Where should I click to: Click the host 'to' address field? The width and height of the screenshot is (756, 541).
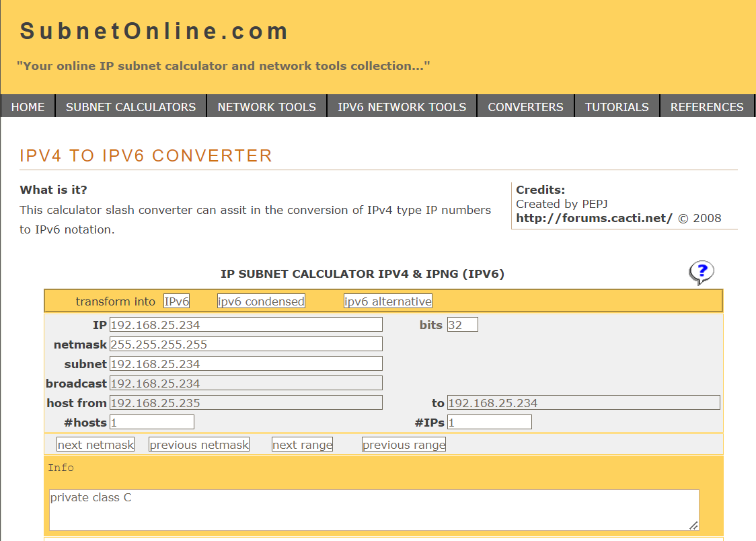(583, 402)
